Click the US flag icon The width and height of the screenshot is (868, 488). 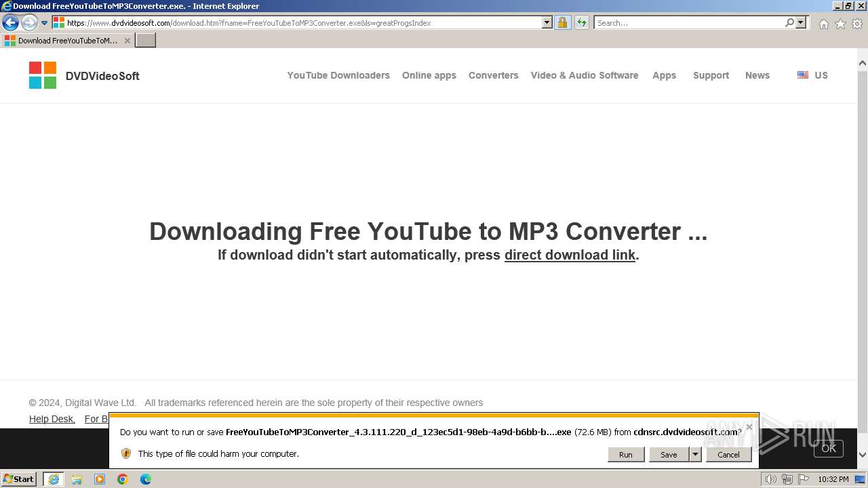tap(803, 75)
